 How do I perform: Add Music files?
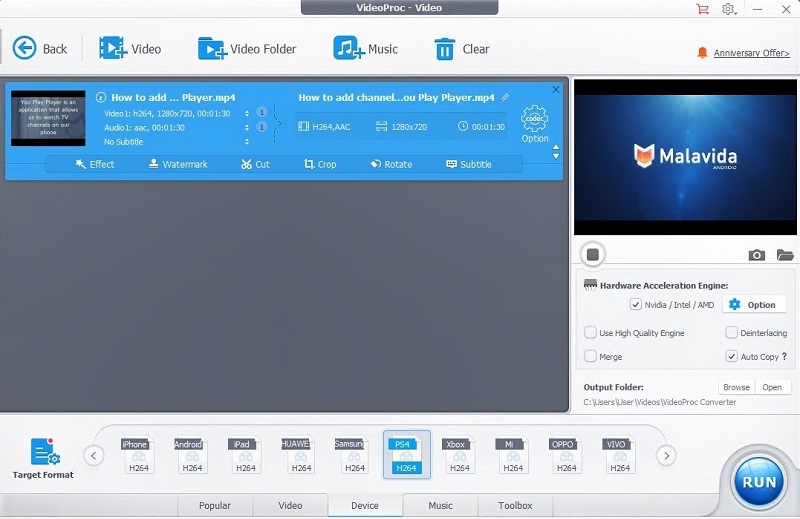pyautogui.click(x=365, y=48)
